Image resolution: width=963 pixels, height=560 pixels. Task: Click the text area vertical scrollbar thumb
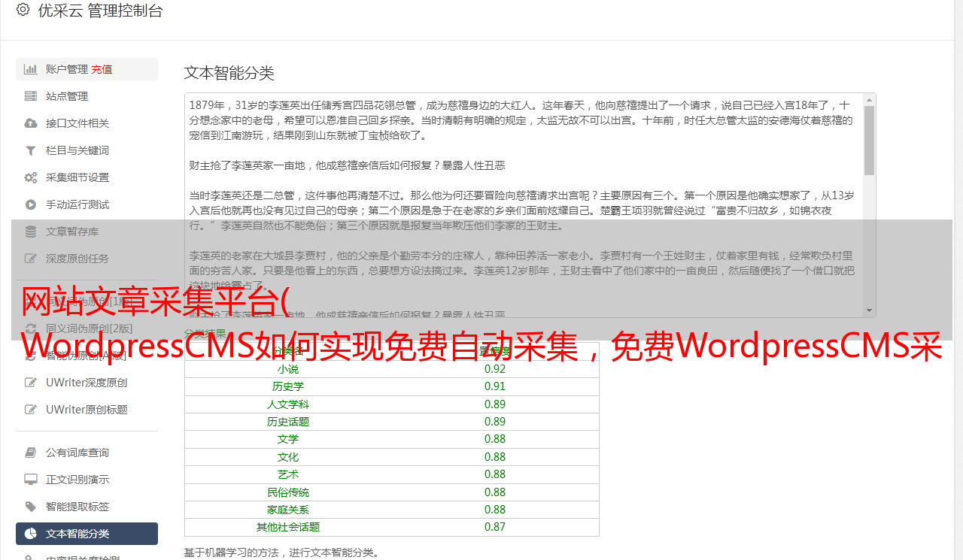tap(870, 141)
